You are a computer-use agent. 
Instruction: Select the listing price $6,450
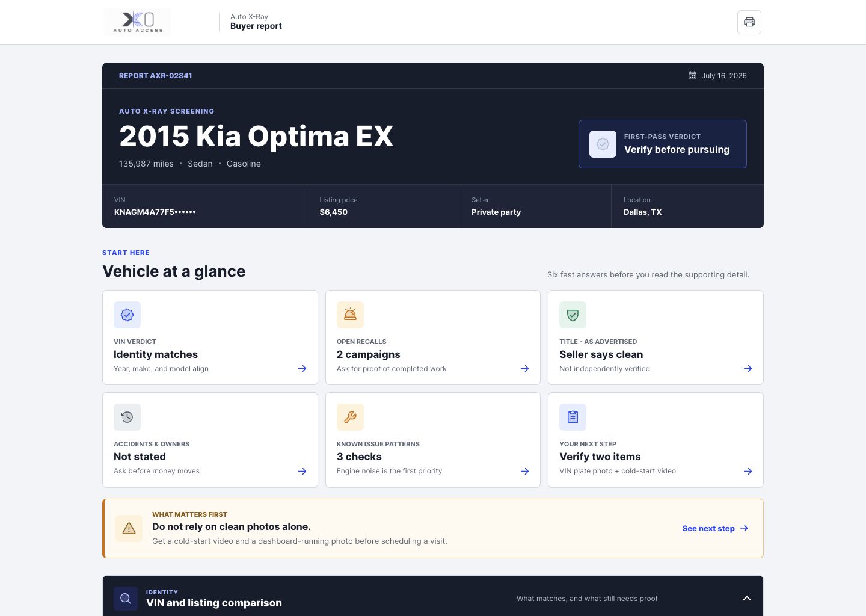pos(334,212)
